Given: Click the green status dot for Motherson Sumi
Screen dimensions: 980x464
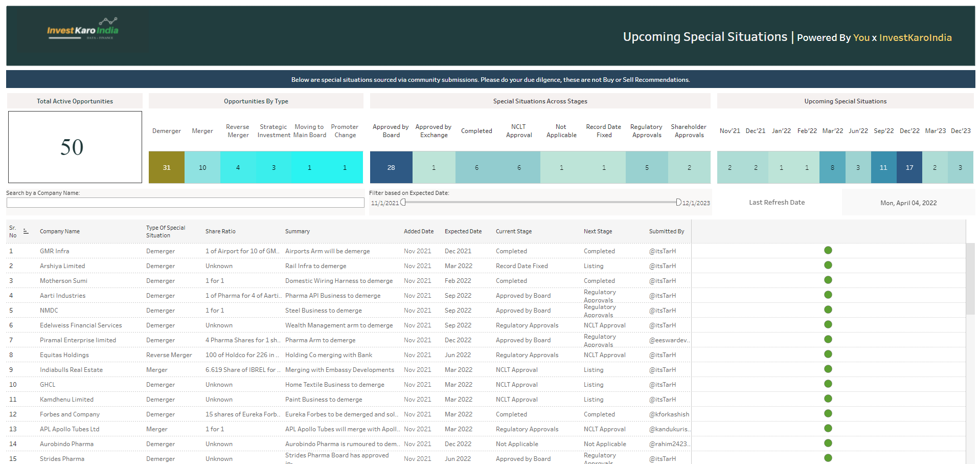Looking at the screenshot, I should pos(828,280).
